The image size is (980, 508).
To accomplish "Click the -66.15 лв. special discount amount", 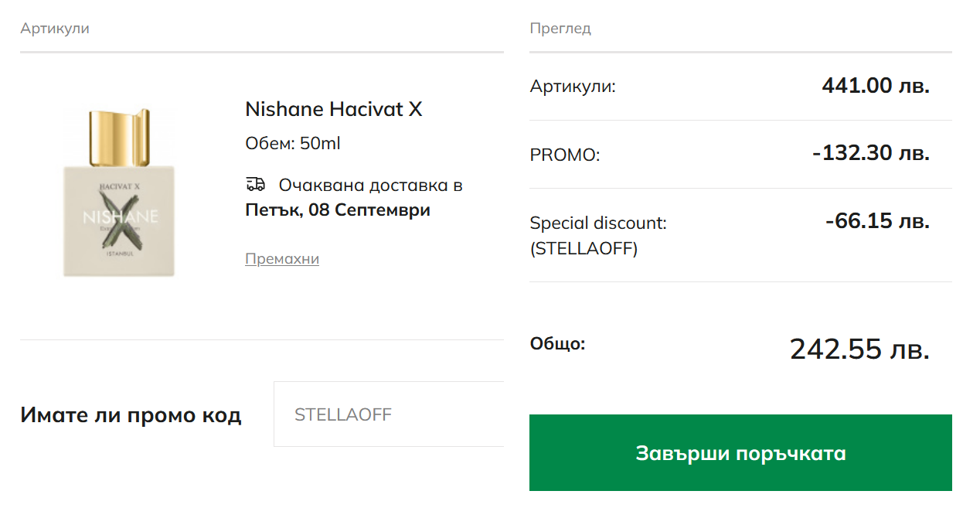I will coord(877,221).
